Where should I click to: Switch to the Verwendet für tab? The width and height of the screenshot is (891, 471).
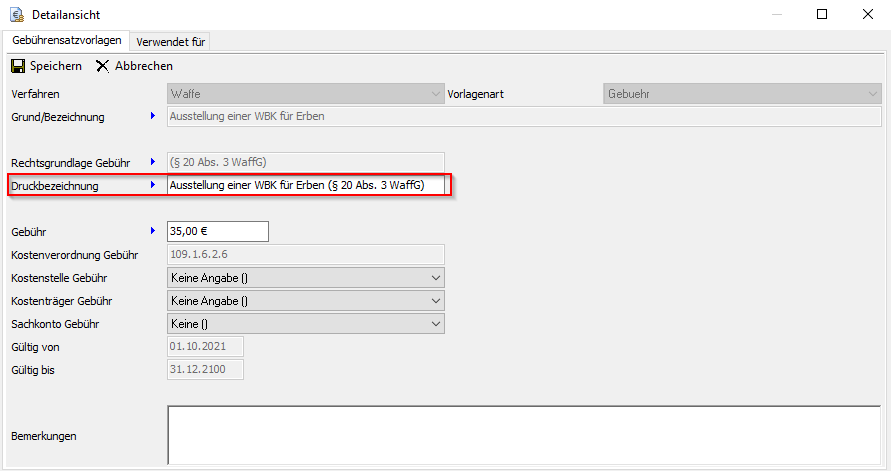tap(171, 41)
